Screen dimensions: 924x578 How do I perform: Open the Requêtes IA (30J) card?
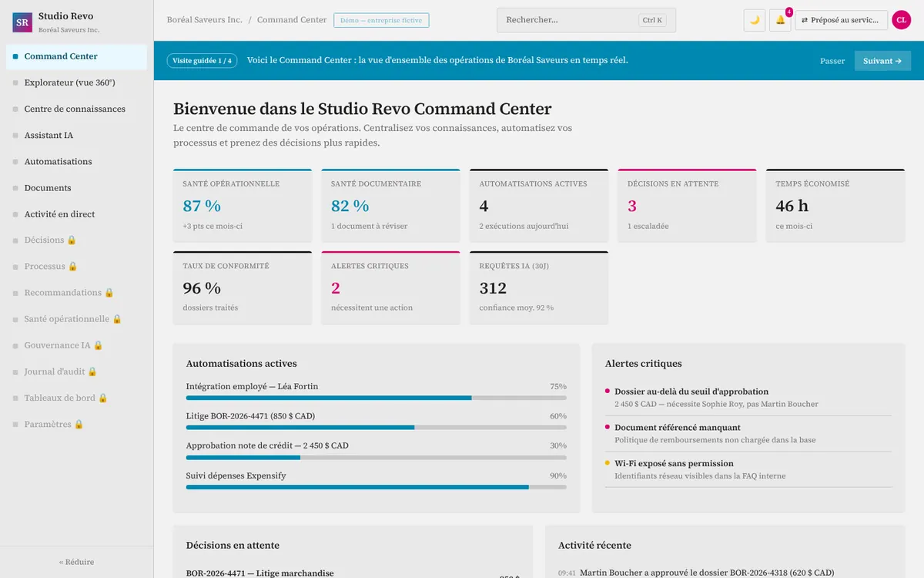(539, 287)
